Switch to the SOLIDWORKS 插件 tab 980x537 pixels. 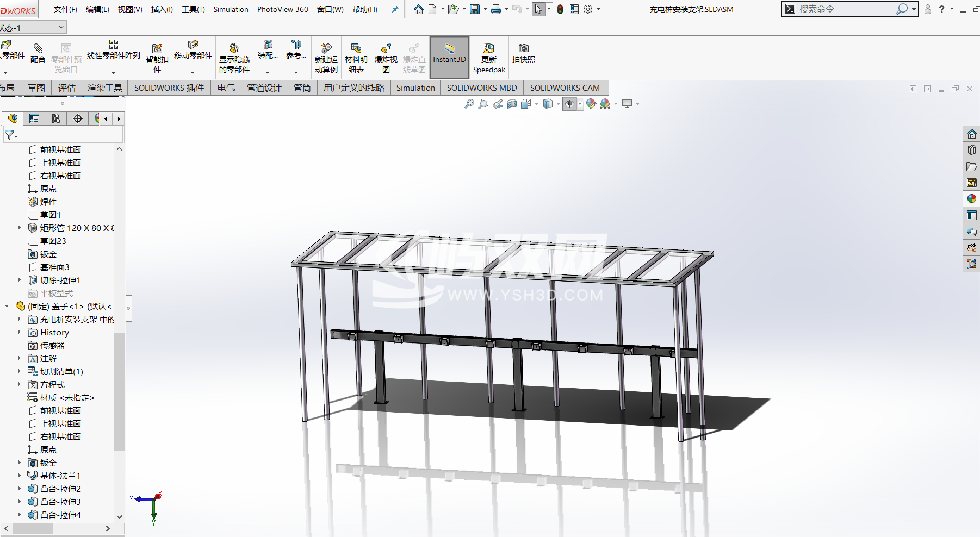pyautogui.click(x=169, y=88)
